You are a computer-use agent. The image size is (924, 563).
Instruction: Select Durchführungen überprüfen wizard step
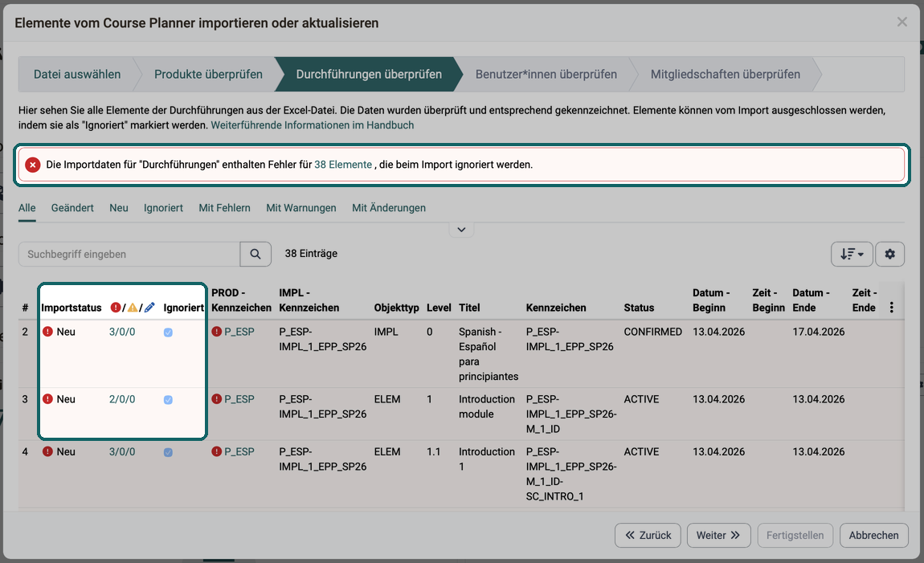coord(369,74)
